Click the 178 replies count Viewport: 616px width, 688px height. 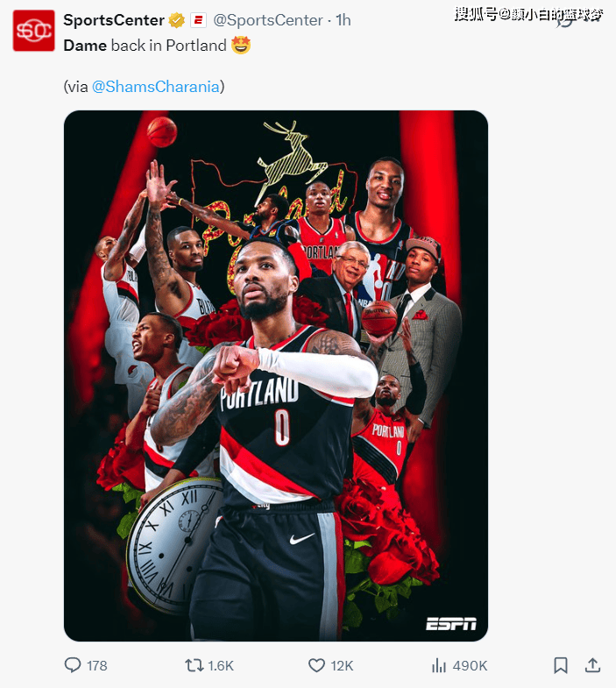[97, 665]
